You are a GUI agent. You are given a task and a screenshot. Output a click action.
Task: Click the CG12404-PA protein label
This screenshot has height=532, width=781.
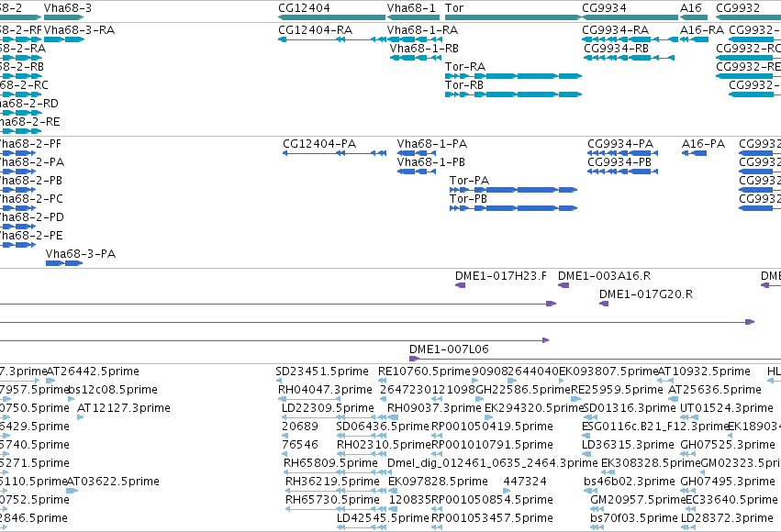(319, 144)
